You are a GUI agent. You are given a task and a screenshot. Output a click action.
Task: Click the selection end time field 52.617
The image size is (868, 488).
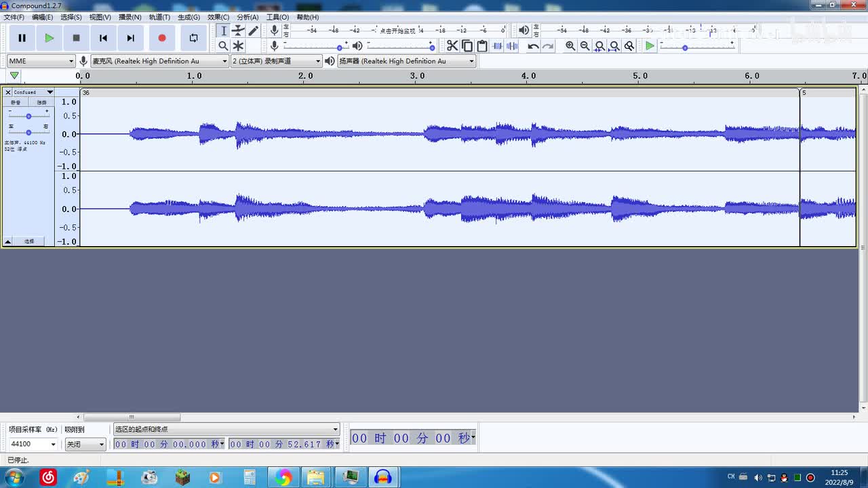(284, 444)
